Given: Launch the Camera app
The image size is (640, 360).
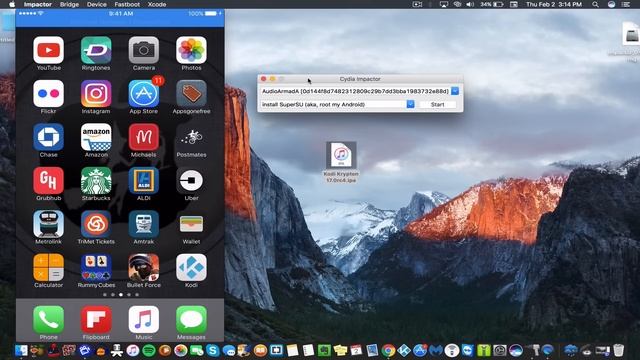Looking at the screenshot, I should point(144,50).
